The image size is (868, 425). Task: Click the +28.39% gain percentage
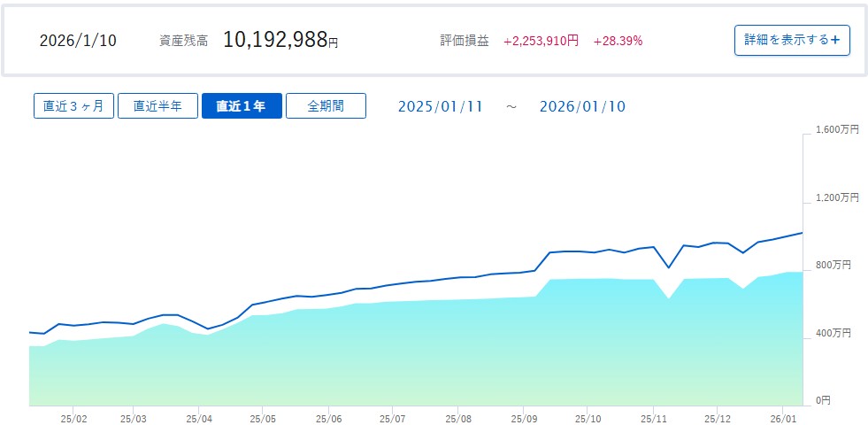(x=618, y=41)
